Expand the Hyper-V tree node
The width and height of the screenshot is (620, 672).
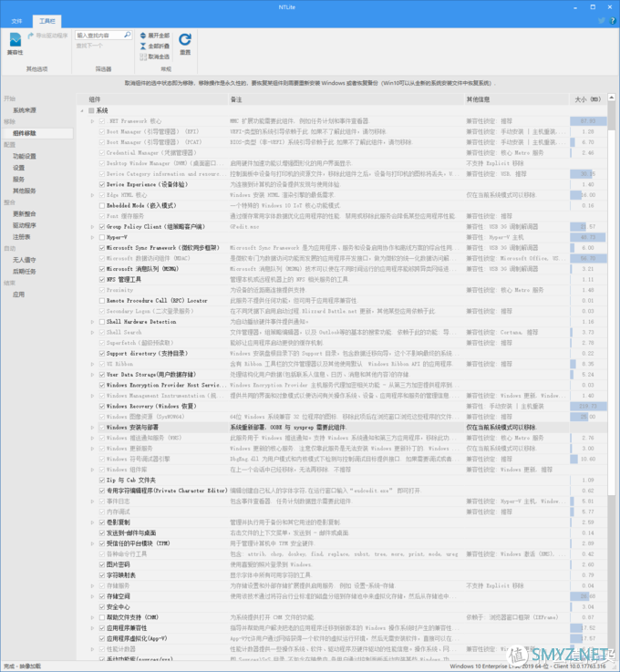(x=92, y=237)
